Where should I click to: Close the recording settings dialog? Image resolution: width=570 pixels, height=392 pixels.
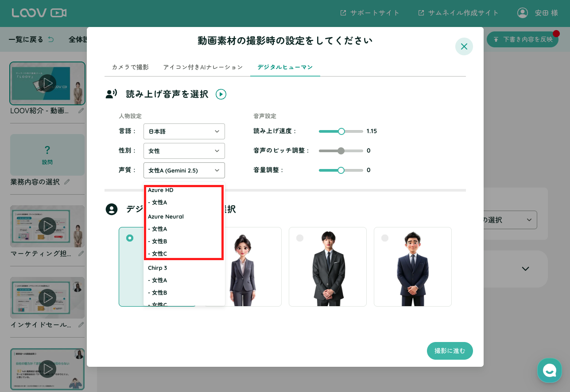point(464,46)
